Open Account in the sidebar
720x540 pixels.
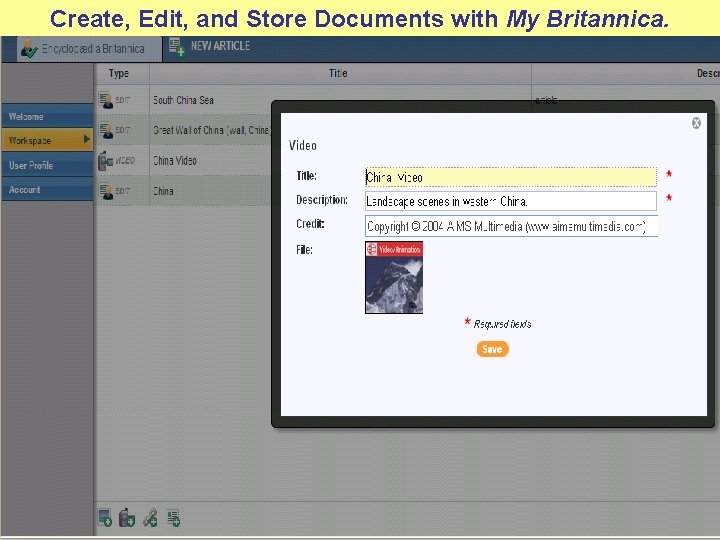coord(47,190)
